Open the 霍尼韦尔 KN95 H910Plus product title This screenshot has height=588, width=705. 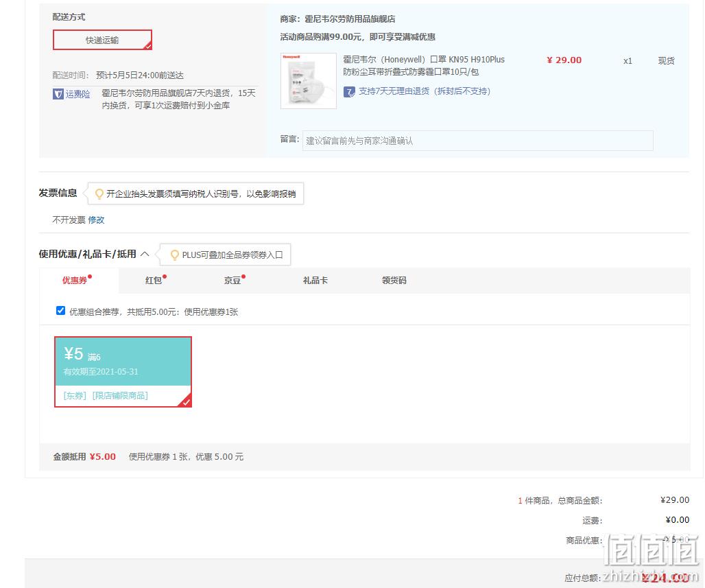click(x=424, y=66)
